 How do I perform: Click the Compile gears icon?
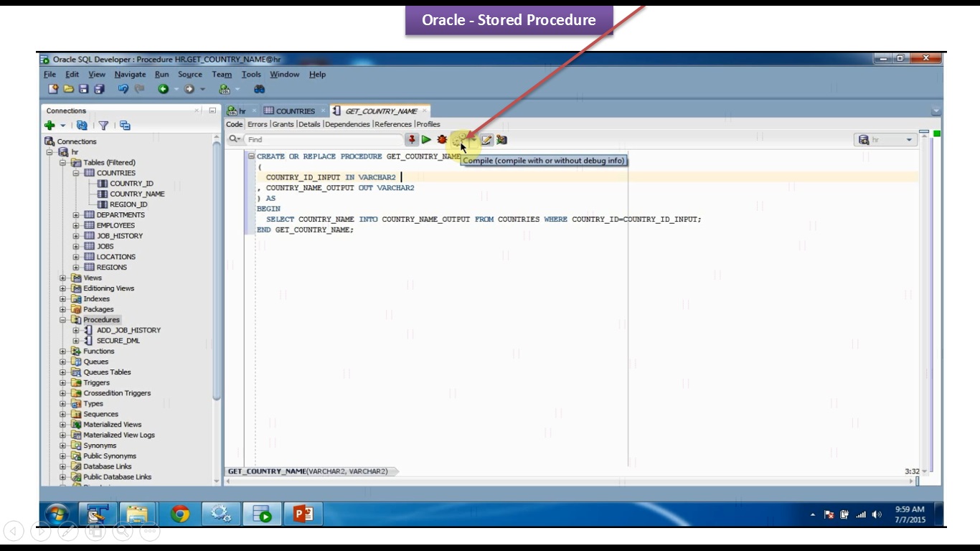[x=458, y=139]
